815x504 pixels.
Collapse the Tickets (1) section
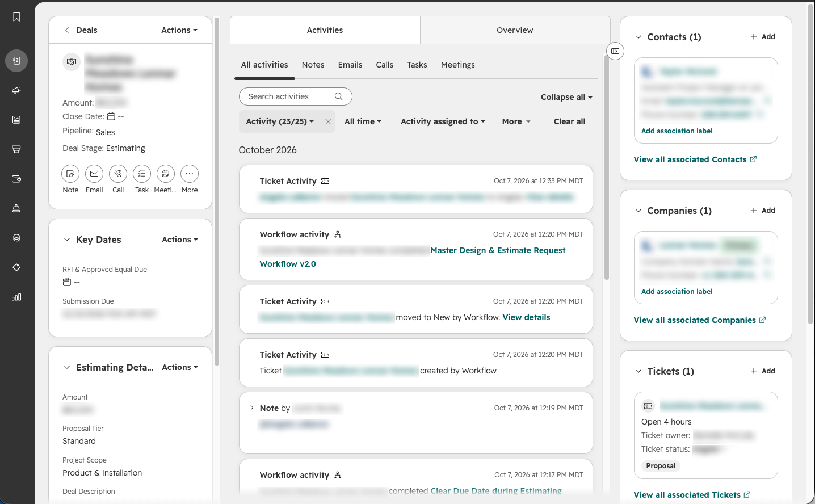click(x=638, y=371)
